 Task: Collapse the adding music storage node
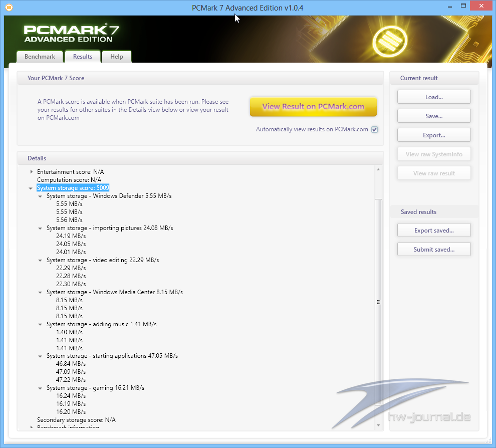(x=40, y=324)
